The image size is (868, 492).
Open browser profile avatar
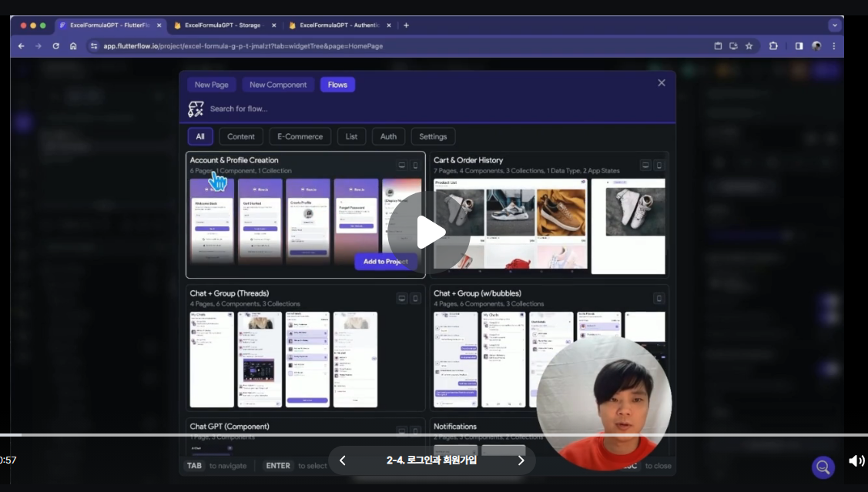click(x=816, y=46)
